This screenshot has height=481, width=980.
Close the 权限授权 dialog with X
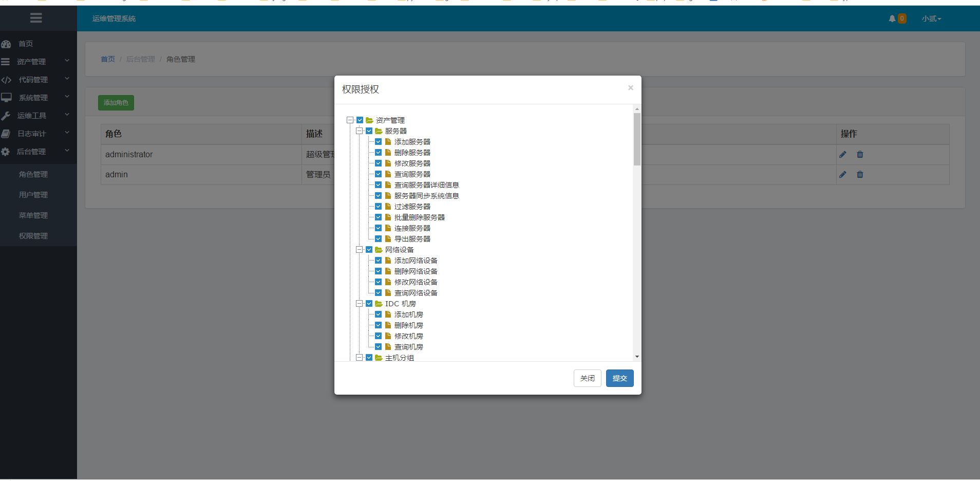tap(630, 88)
